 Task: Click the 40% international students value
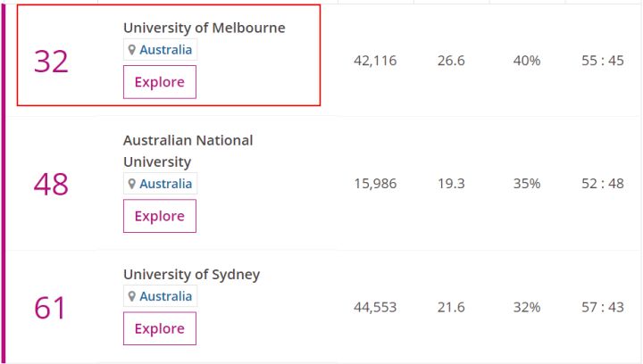click(x=527, y=61)
